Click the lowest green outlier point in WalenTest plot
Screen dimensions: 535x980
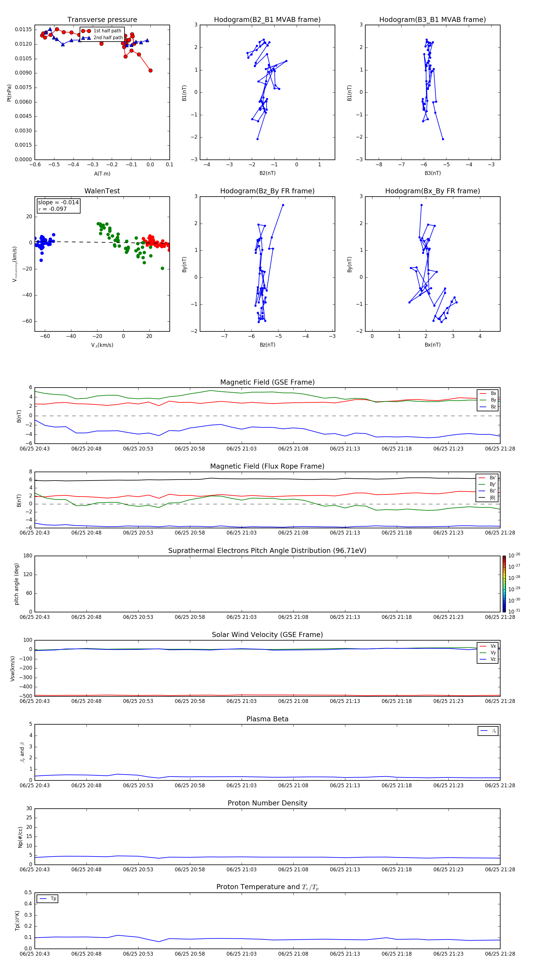coord(162,268)
